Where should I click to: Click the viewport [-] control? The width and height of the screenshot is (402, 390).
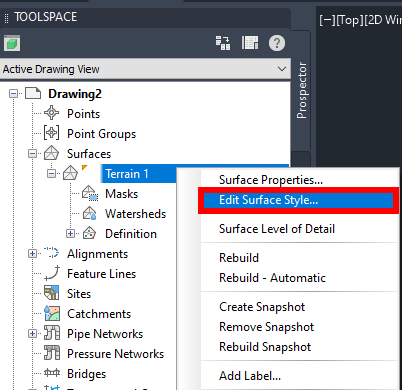[327, 20]
